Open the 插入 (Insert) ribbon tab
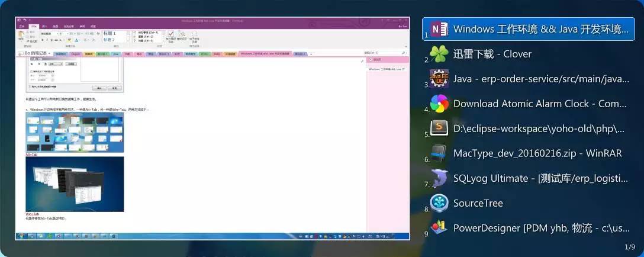 coord(44,26)
